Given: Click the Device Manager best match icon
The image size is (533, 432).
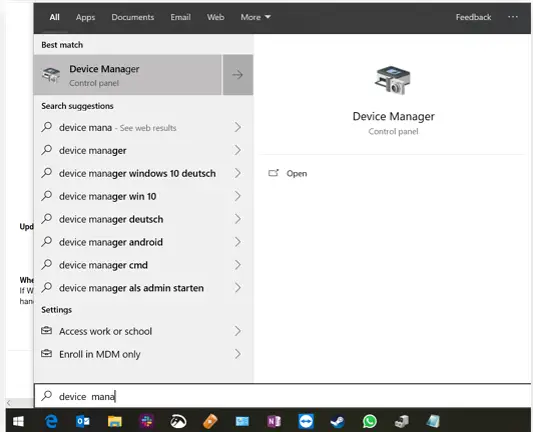Looking at the screenshot, I should pos(51,75).
